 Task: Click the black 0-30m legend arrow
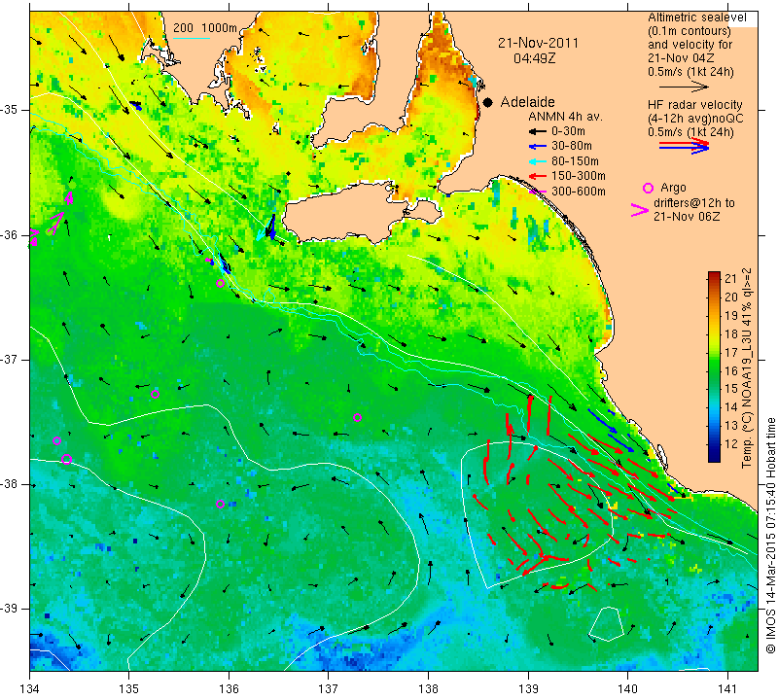537,132
